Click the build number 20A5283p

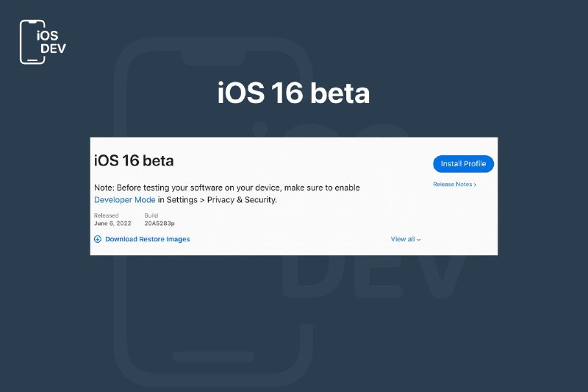[x=159, y=224]
